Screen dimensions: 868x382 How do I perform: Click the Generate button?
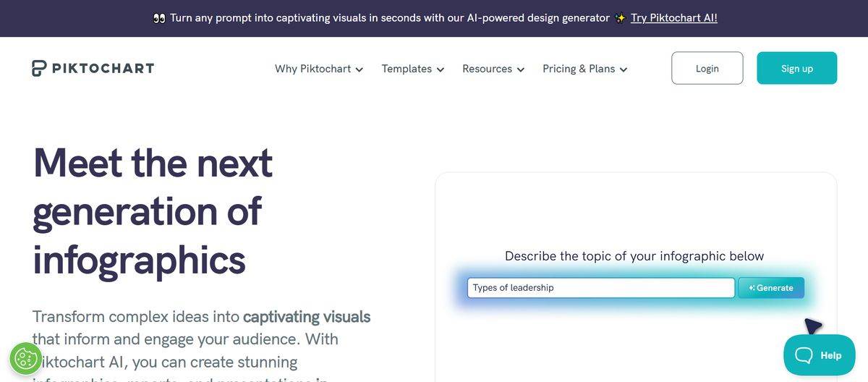[771, 288]
